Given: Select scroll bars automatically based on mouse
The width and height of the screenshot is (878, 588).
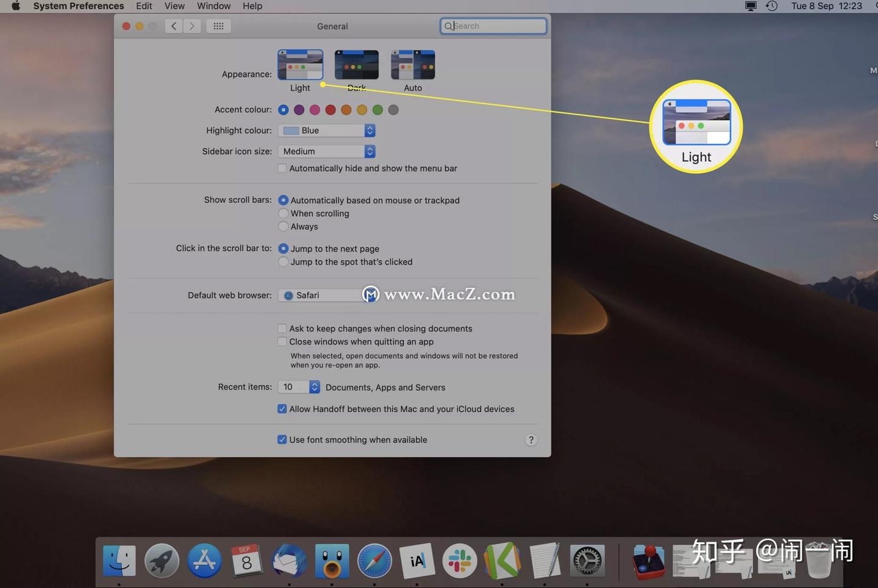Looking at the screenshot, I should [283, 200].
